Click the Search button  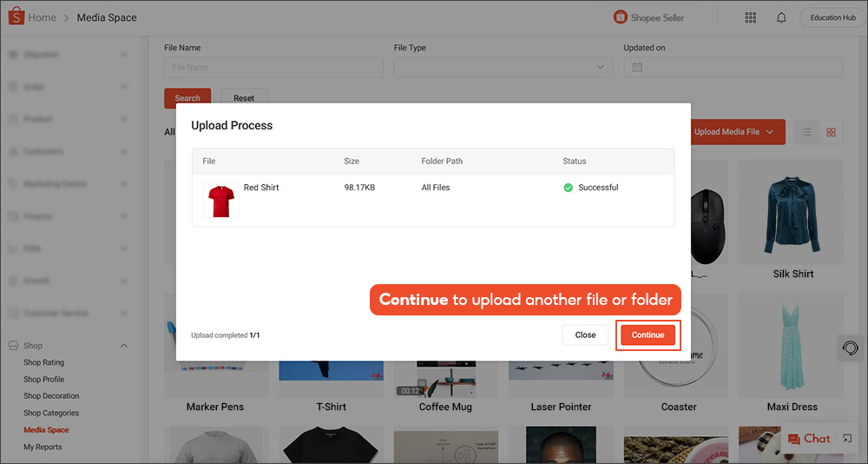coord(187,98)
